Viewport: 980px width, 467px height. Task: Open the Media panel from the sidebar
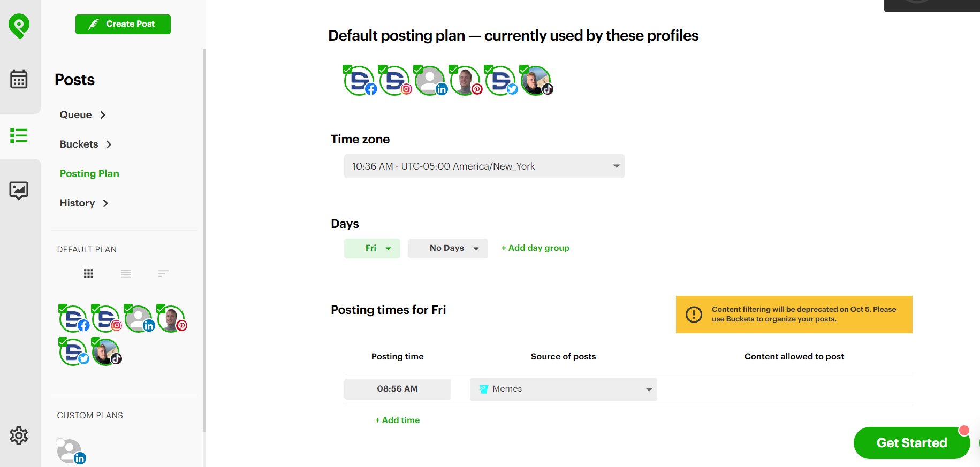point(19,190)
